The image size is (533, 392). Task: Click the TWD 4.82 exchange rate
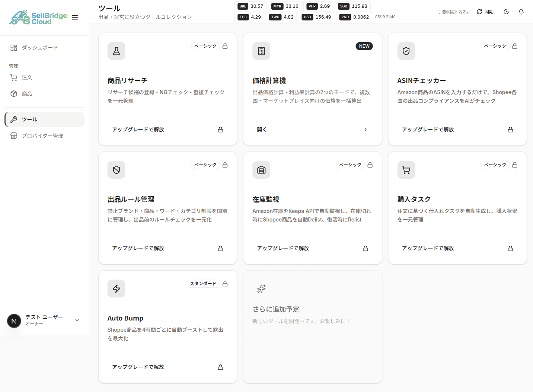(281, 17)
